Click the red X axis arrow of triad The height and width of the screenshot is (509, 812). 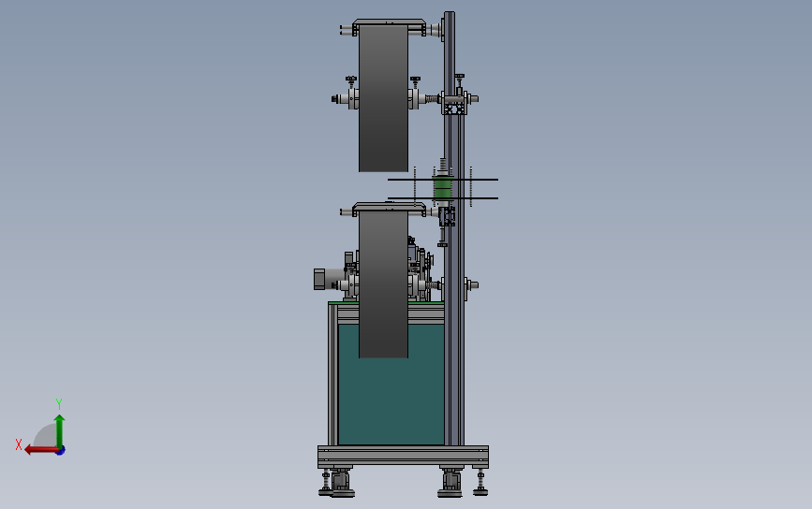pos(41,450)
